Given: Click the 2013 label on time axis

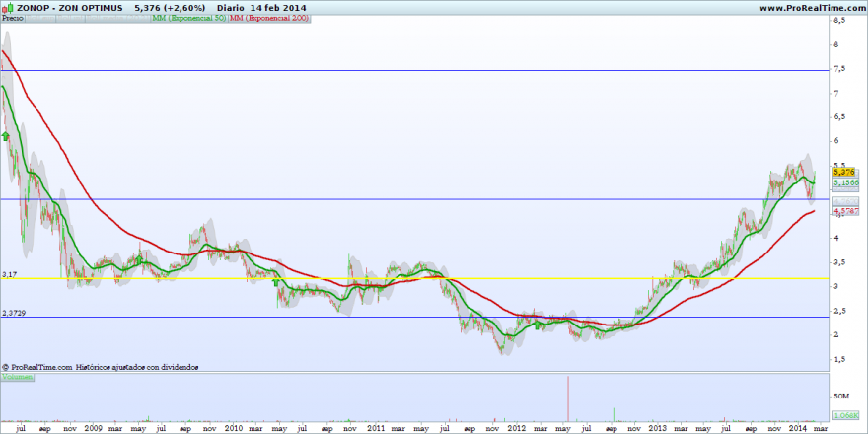Looking at the screenshot, I should 658,428.
